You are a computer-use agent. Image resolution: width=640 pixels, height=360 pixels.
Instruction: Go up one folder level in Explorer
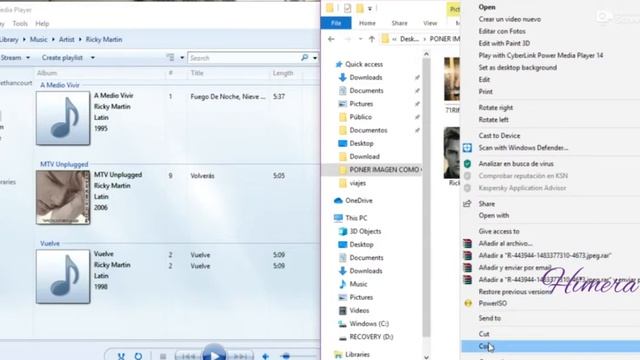[371, 39]
